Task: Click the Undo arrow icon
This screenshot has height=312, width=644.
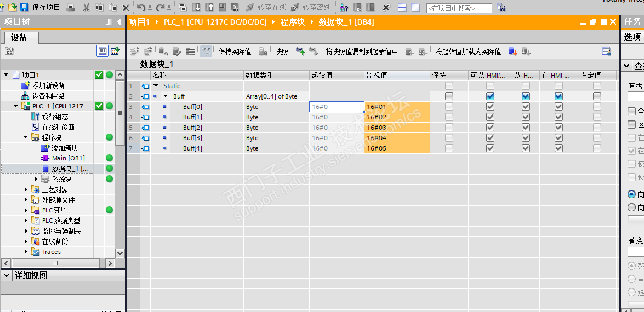Action: tap(141, 7)
